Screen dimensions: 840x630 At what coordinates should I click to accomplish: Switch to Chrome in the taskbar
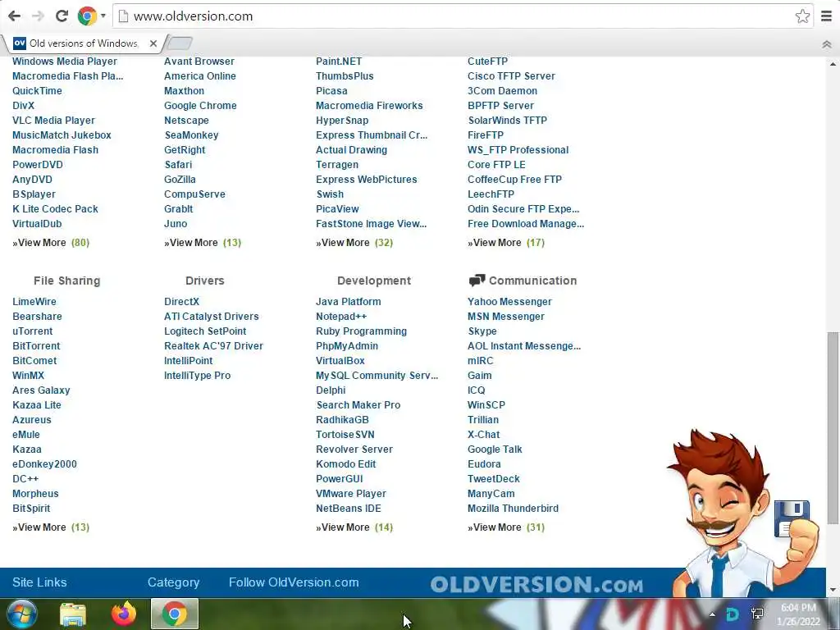(175, 614)
